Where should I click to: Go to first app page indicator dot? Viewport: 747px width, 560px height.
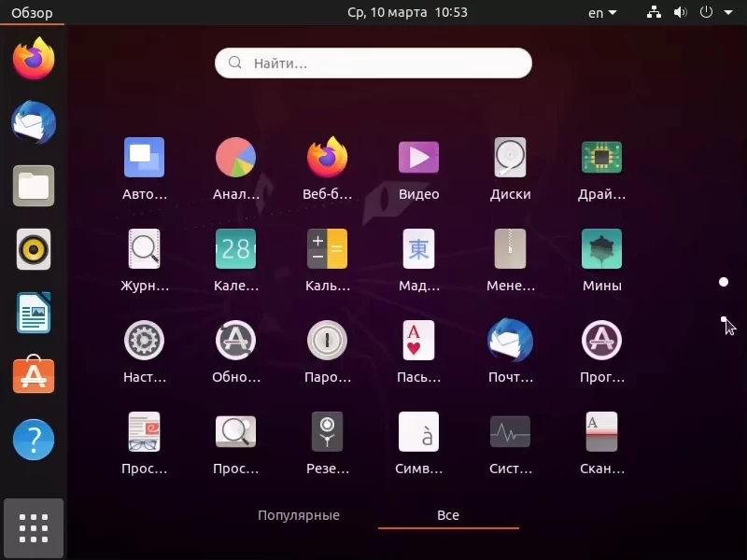(x=723, y=283)
